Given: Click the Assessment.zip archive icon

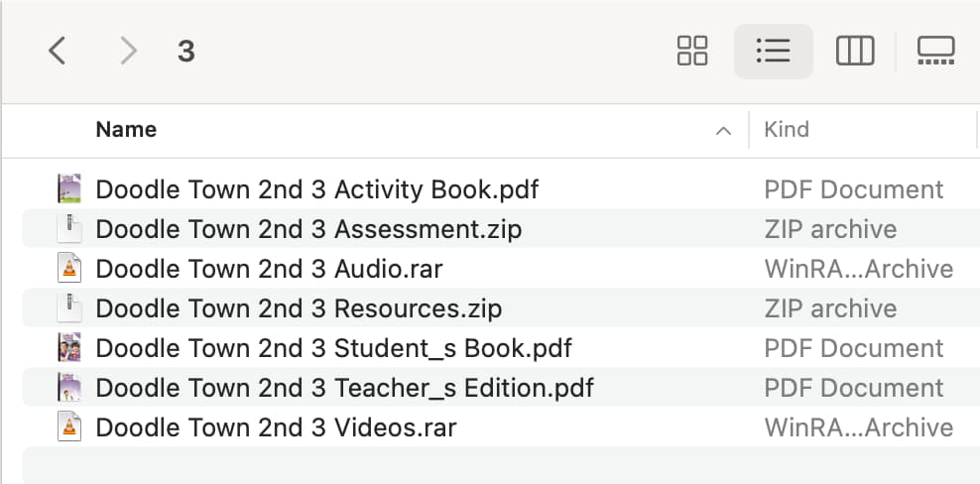Looking at the screenshot, I should tap(69, 229).
